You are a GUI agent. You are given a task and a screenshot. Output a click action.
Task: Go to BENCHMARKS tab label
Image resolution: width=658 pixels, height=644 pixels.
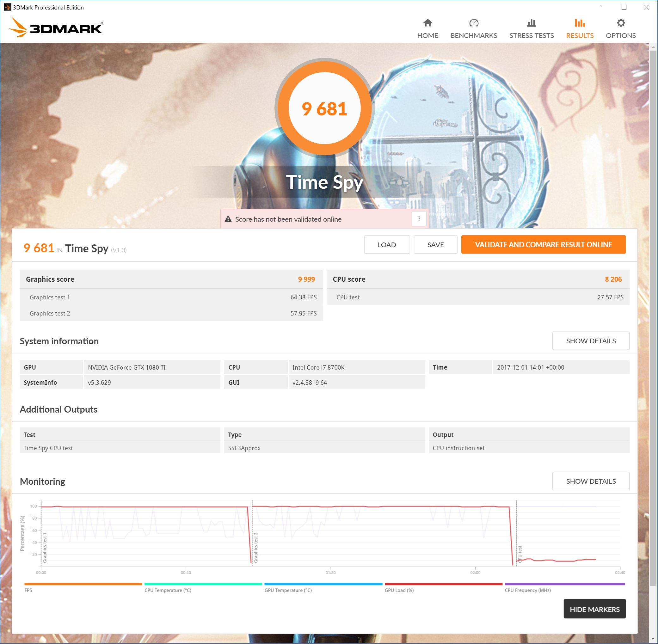(x=474, y=35)
